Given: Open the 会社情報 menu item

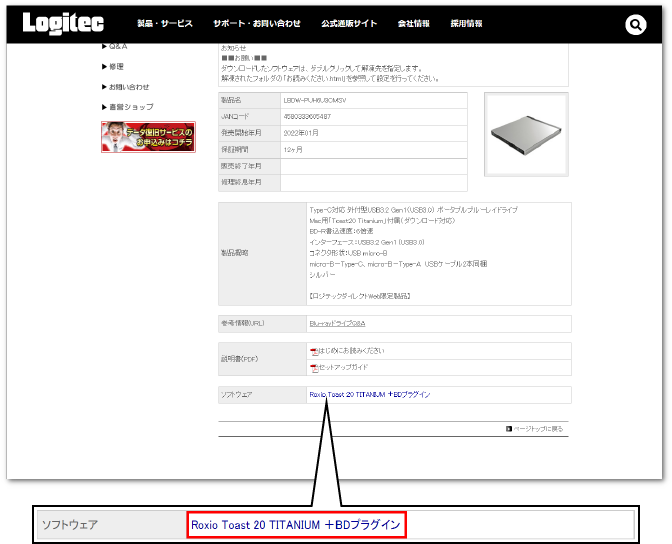Looking at the screenshot, I should coord(414,24).
